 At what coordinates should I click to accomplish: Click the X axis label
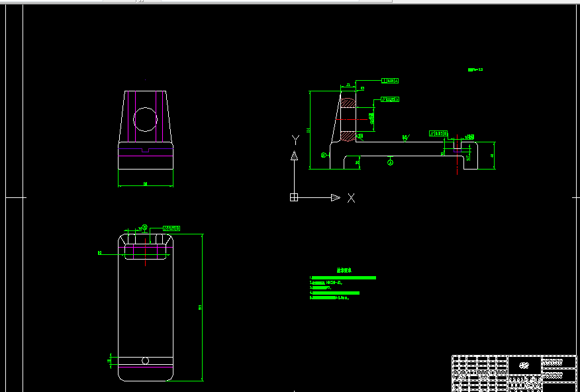point(351,198)
